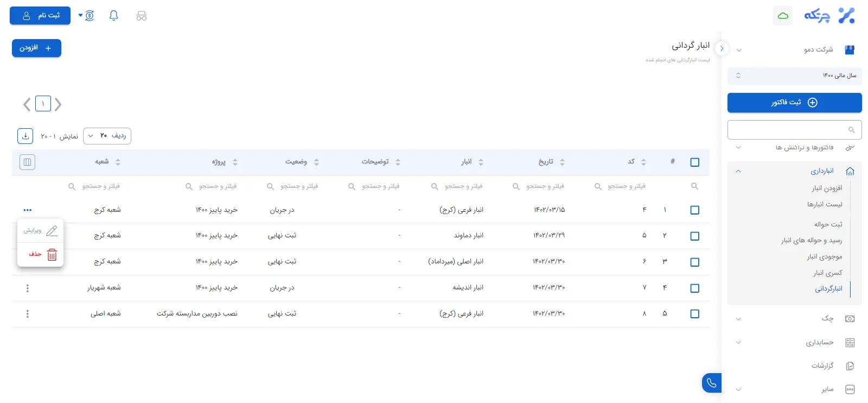This screenshot has height=403, width=868.
Task: Check the row for انبار اندیشه
Action: coord(695,288)
